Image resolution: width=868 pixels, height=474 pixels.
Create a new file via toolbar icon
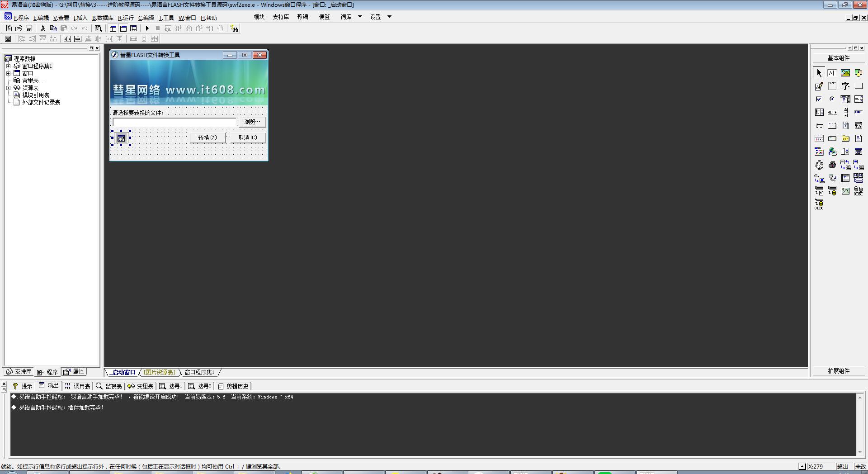[9, 28]
